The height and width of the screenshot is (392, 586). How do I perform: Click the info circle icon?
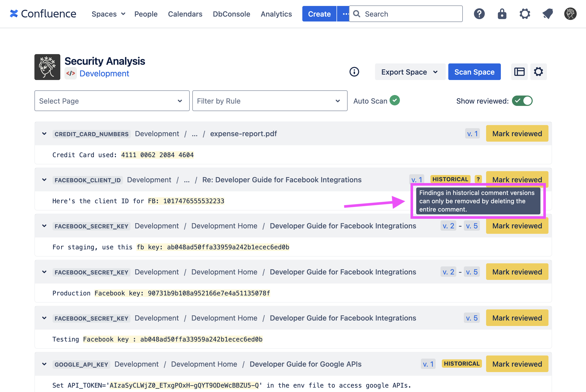point(354,72)
